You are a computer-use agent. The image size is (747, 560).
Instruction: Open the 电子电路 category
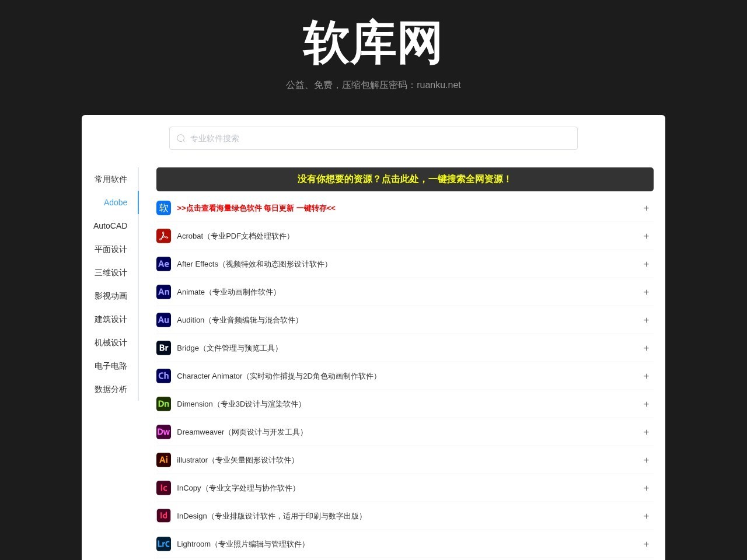point(111,366)
